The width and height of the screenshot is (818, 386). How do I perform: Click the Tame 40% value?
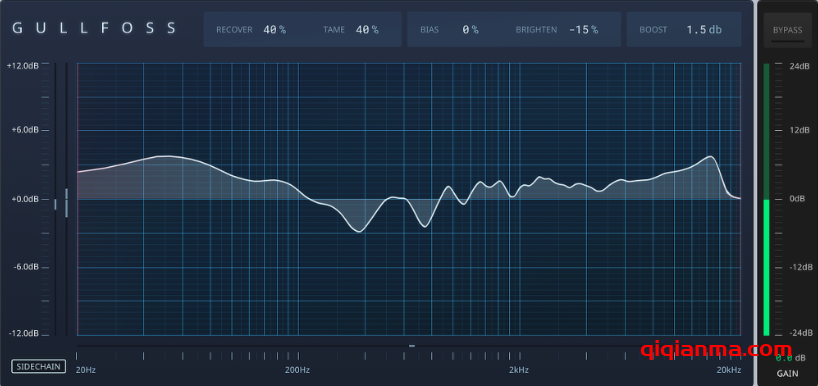click(x=367, y=30)
